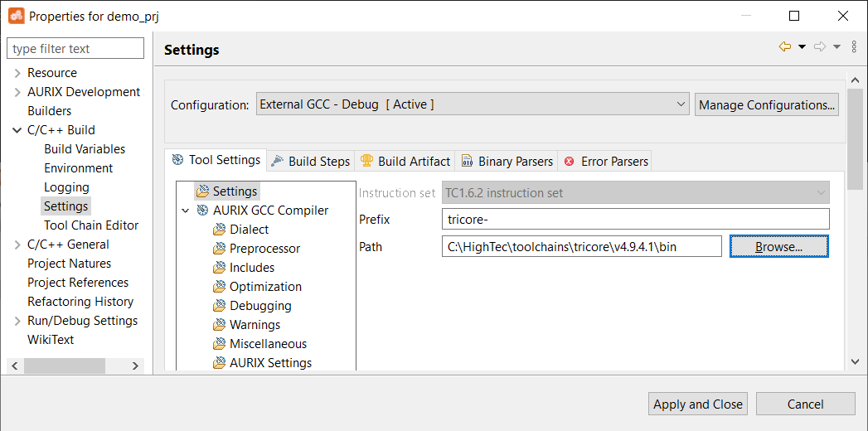Switch to the Tool Settings tab

(216, 160)
